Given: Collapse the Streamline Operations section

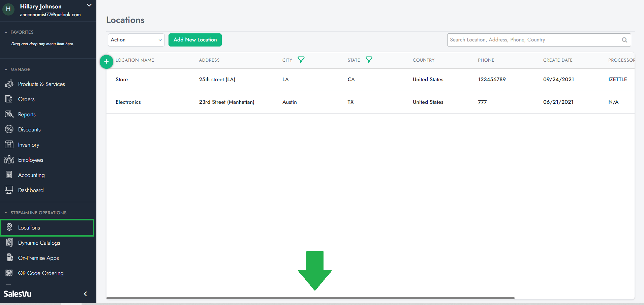Looking at the screenshot, I should tap(6, 213).
